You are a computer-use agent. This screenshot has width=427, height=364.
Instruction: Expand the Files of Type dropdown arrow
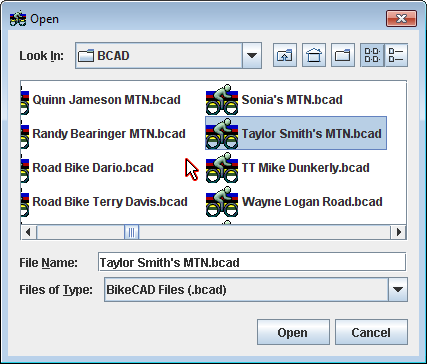point(398,289)
